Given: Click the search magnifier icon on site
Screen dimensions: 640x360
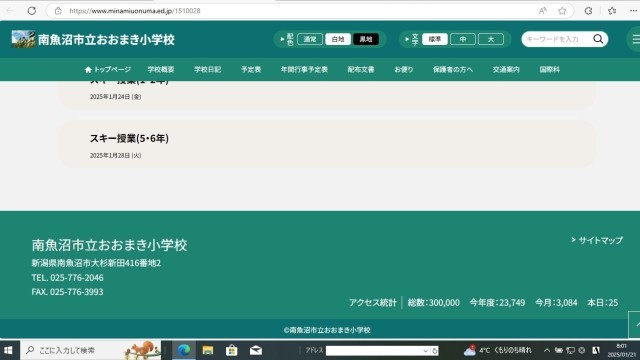Looking at the screenshot, I should pyautogui.click(x=598, y=39).
